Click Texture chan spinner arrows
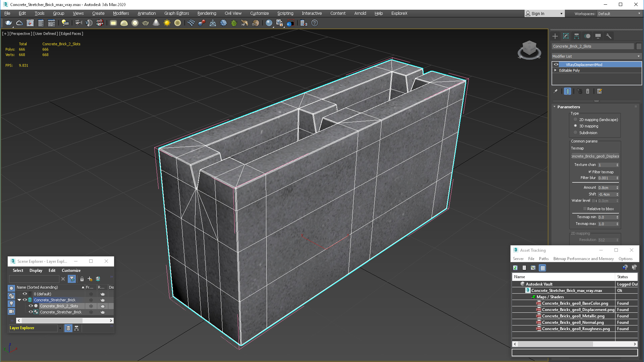Screen dimensions: 644x362 [617, 165]
